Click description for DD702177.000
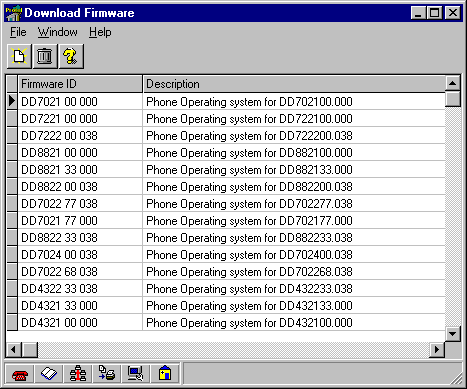This screenshot has height=389, width=467. pyautogui.click(x=294, y=220)
